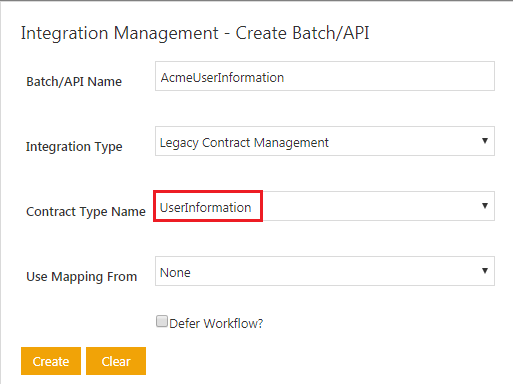The width and height of the screenshot is (513, 384).
Task: Click the Integration Type label
Action: tap(74, 147)
